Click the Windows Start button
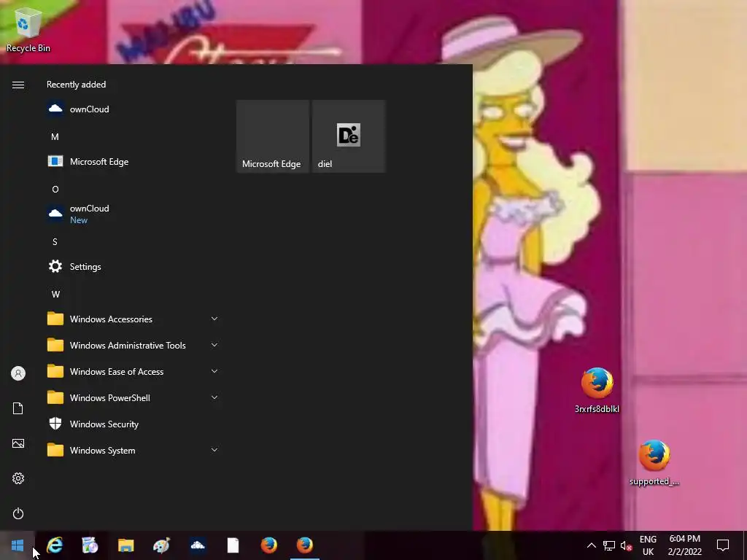Screen dimensions: 747x560 tap(18, 545)
